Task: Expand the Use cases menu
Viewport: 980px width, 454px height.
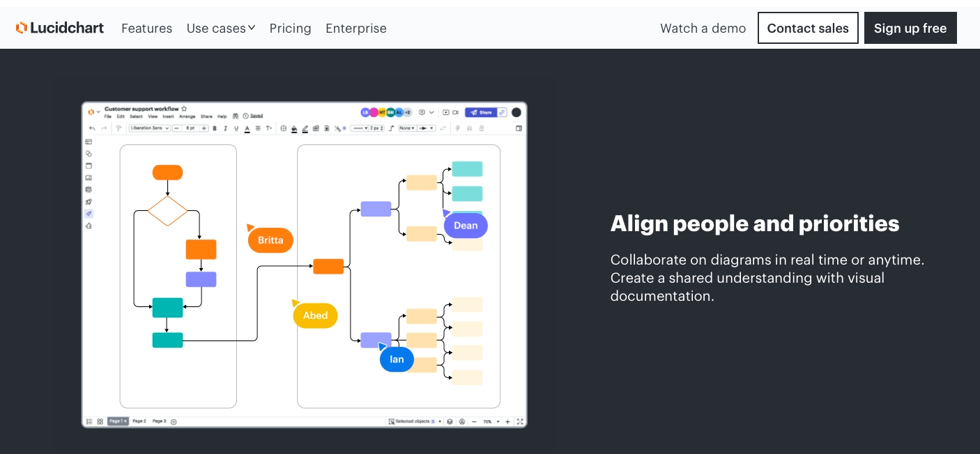Action: pyautogui.click(x=221, y=29)
